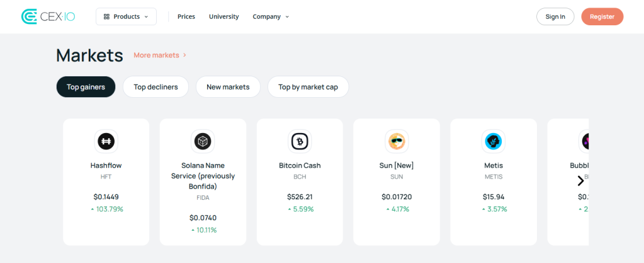Click the Bubblemaps coin icon

[584, 141]
